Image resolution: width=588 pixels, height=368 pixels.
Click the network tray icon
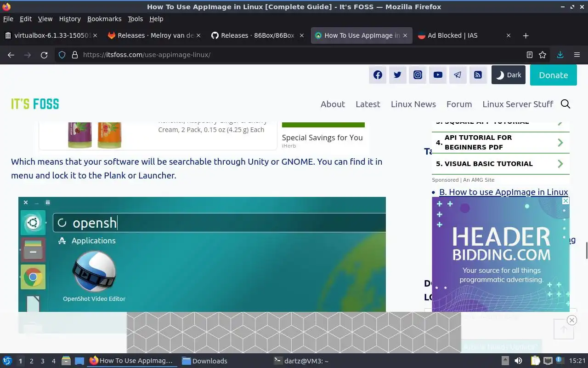(548, 361)
